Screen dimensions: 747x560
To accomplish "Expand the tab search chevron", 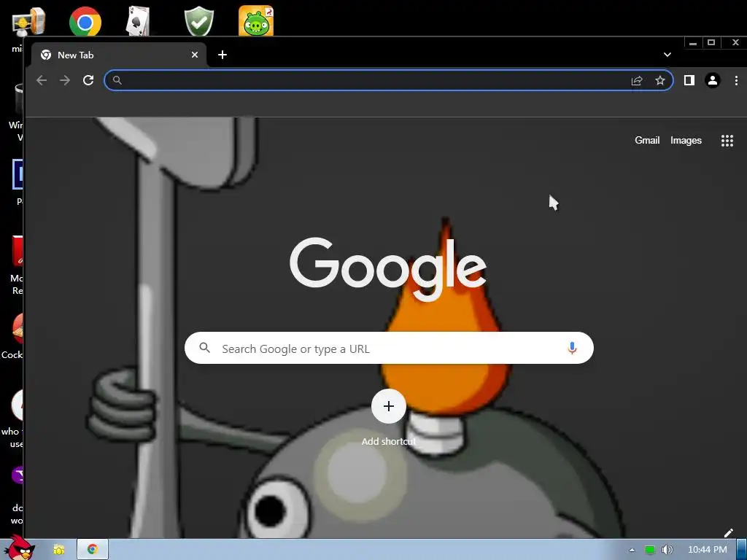I will [x=667, y=55].
